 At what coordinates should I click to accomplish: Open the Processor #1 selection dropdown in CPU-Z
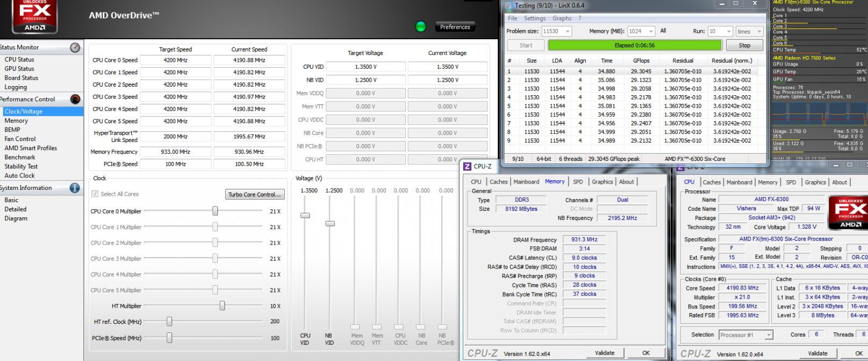[769, 335]
